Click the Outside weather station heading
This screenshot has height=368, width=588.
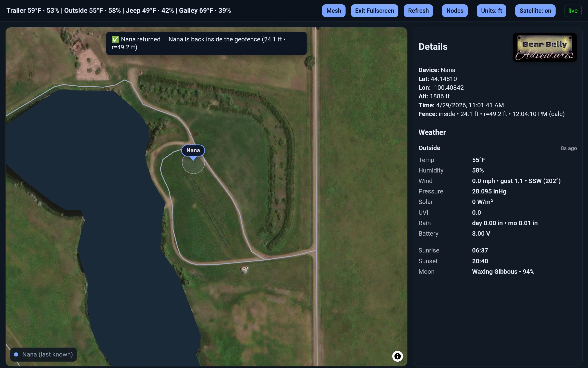pyautogui.click(x=429, y=148)
